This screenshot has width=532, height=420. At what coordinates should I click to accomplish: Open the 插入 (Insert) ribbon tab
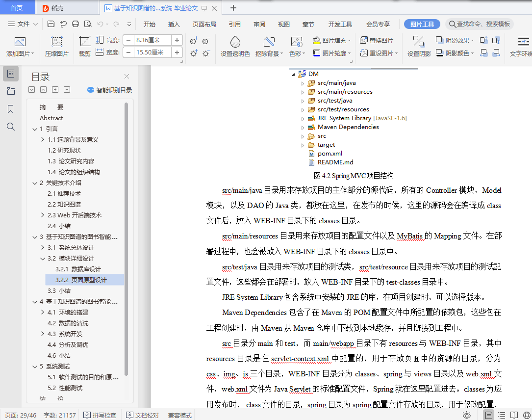pyautogui.click(x=174, y=24)
